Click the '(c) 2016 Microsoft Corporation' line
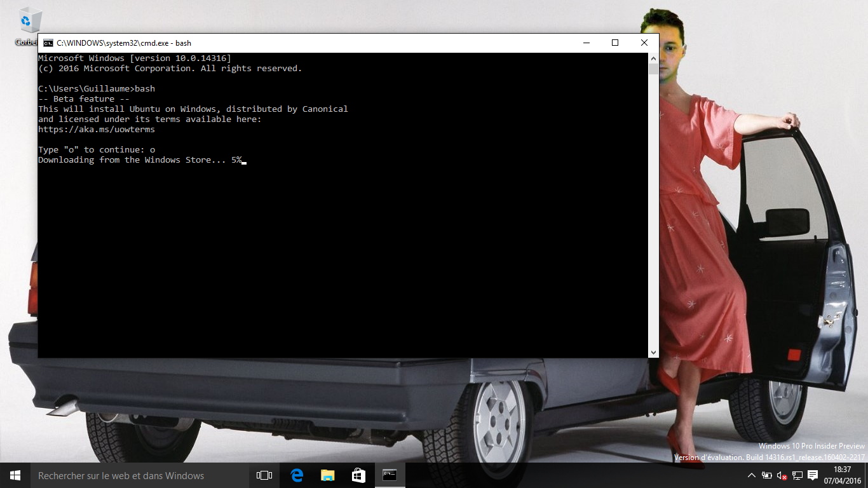 [170, 69]
